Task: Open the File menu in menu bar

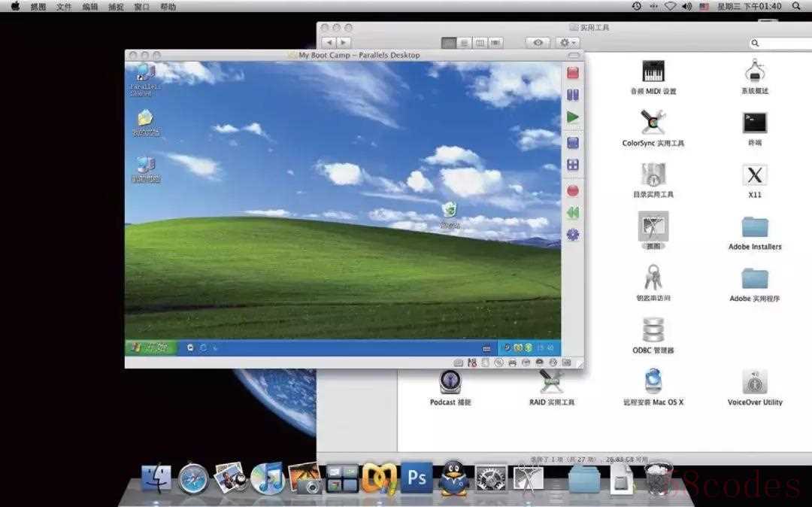Action: point(64,7)
